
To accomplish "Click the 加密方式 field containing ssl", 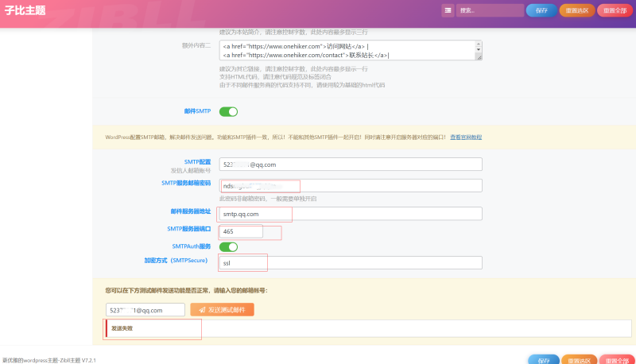I will 351,262.
